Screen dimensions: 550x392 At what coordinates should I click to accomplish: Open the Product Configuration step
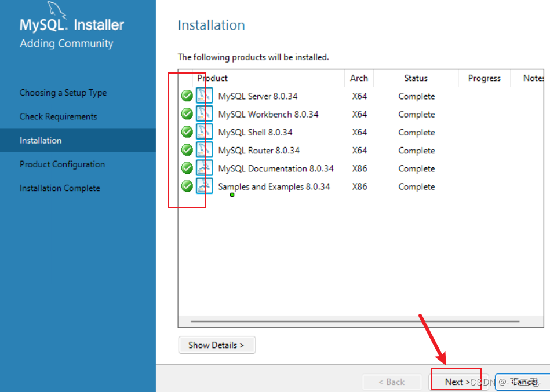tap(62, 164)
